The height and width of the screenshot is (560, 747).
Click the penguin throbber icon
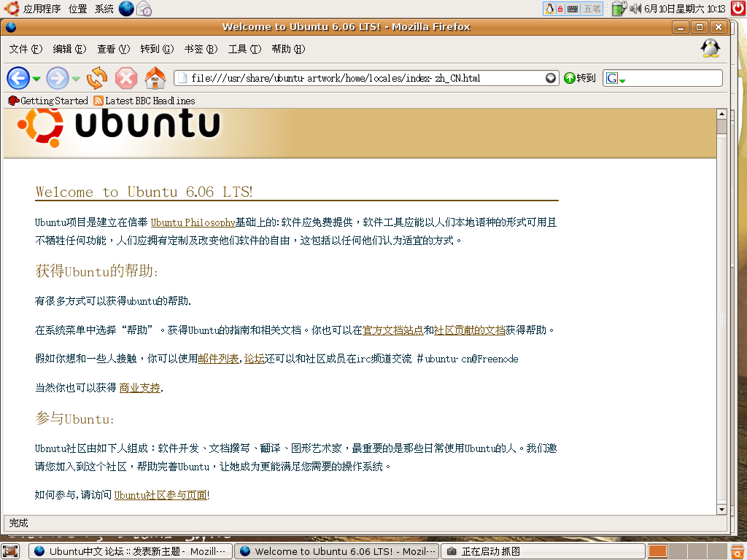coord(710,49)
